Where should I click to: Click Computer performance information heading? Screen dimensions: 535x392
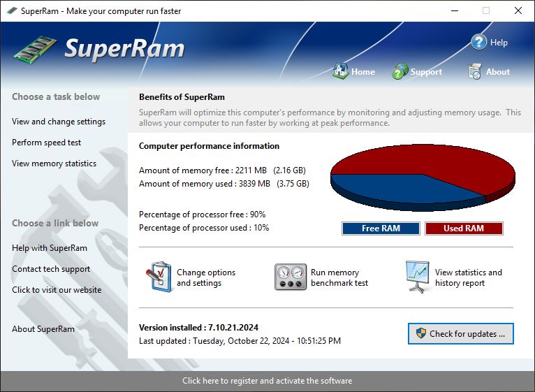coord(209,146)
